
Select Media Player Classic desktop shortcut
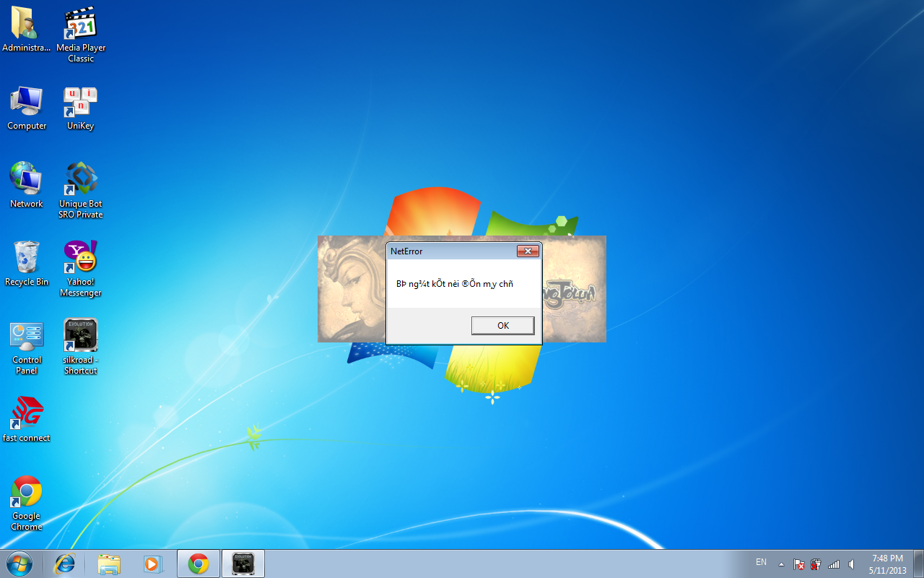(x=81, y=35)
